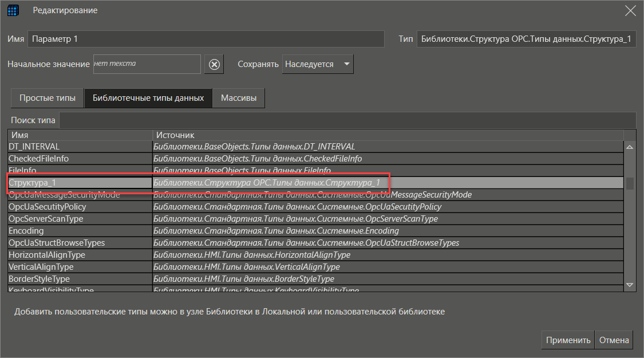Click the clear initial value icon

(x=214, y=64)
